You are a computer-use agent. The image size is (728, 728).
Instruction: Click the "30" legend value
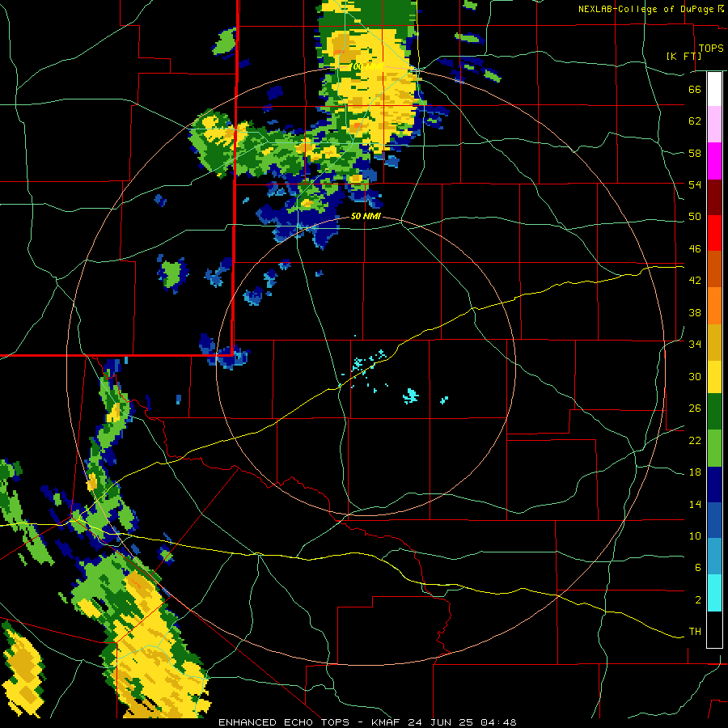[x=695, y=376]
